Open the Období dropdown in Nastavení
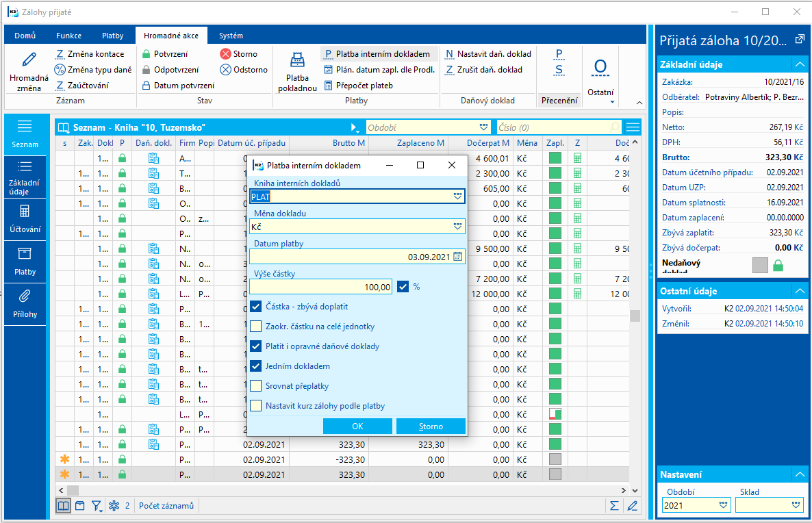 click(x=723, y=505)
